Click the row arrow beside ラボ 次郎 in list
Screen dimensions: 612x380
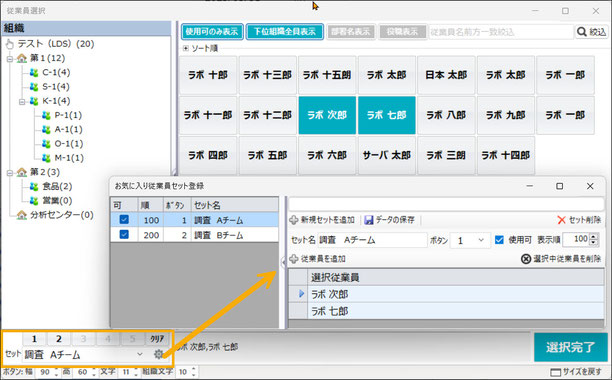tap(301, 294)
